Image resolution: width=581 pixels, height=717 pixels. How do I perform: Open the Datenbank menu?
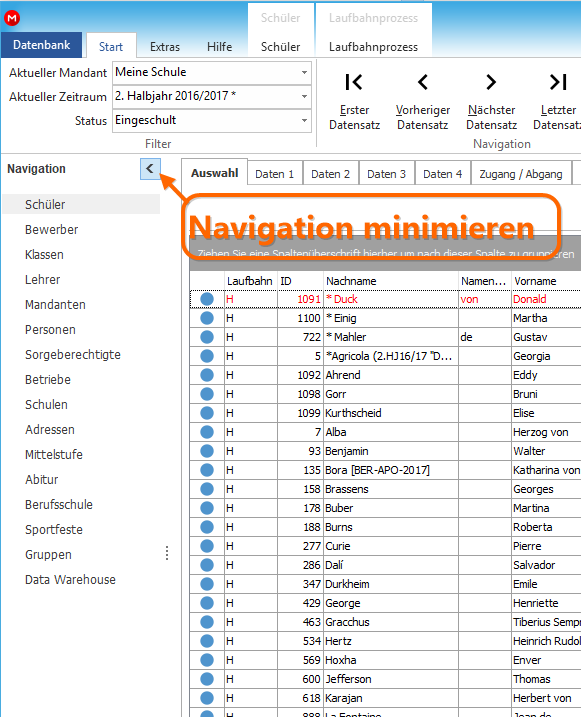(42, 45)
